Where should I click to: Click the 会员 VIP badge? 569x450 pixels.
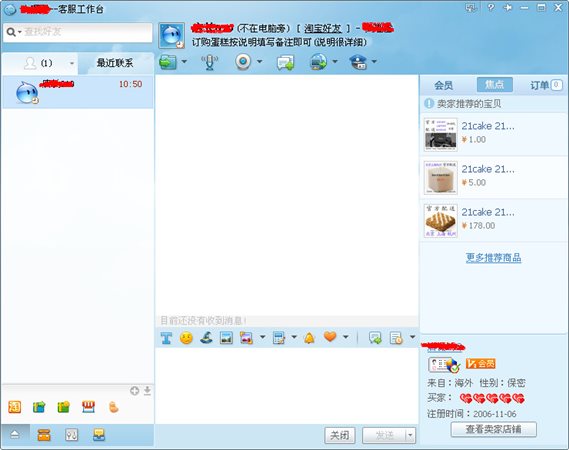pyautogui.click(x=480, y=364)
